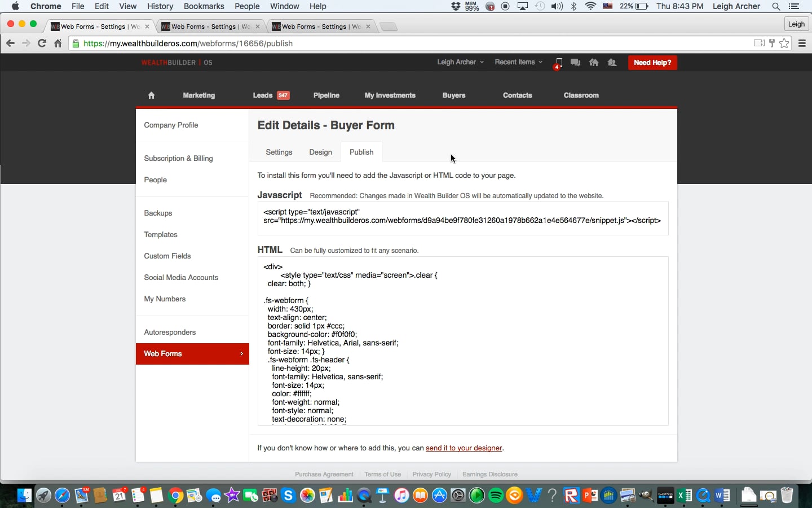Expand the Leigh Archer user dropdown
Viewport: 812px width, 508px height.
460,62
